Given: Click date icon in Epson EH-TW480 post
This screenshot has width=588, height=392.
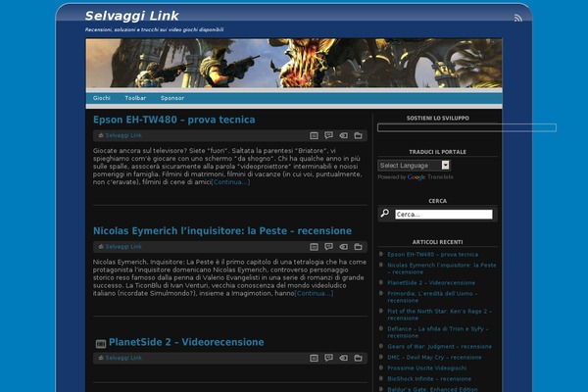Looking at the screenshot, I should 314,136.
